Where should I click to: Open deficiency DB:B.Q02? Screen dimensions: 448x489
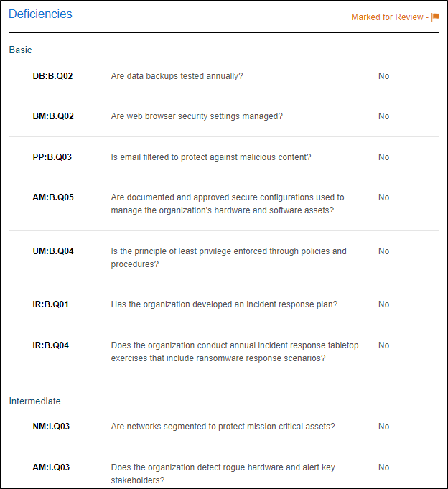[x=52, y=76]
